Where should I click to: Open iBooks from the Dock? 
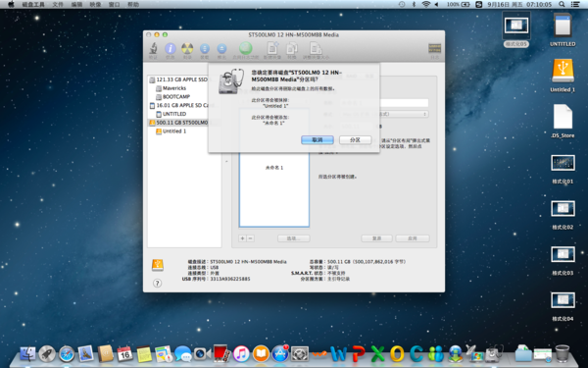[261, 353]
